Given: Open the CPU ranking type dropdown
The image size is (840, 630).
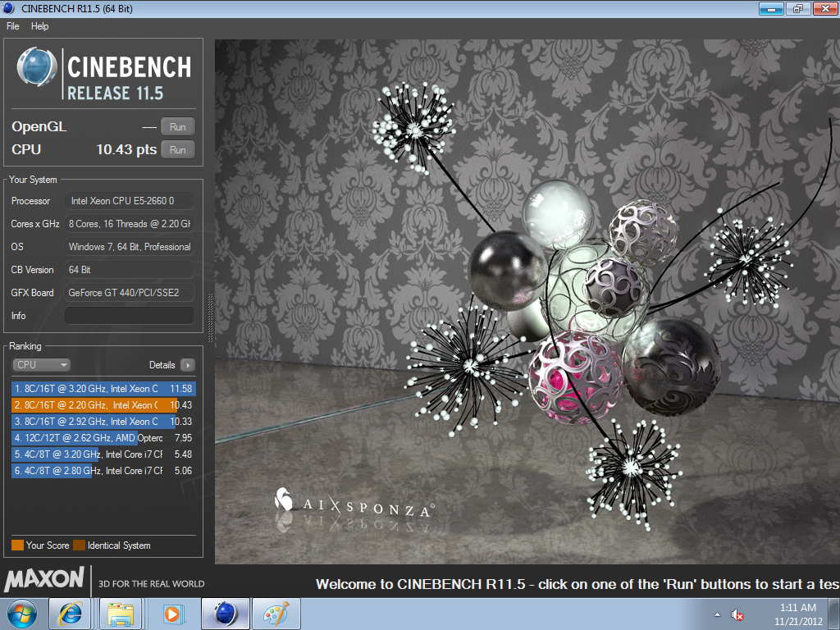Looking at the screenshot, I should (41, 365).
